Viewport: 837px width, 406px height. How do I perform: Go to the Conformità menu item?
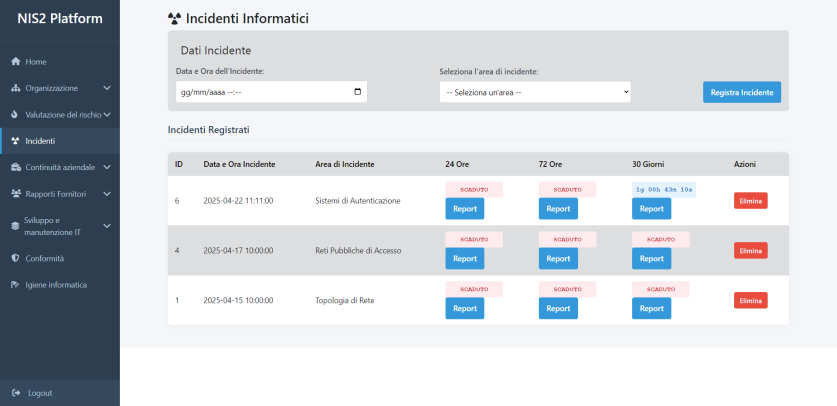[x=45, y=258]
